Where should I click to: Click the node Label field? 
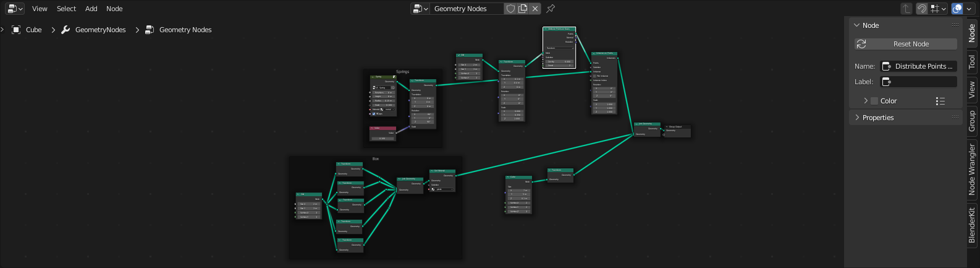coord(919,82)
